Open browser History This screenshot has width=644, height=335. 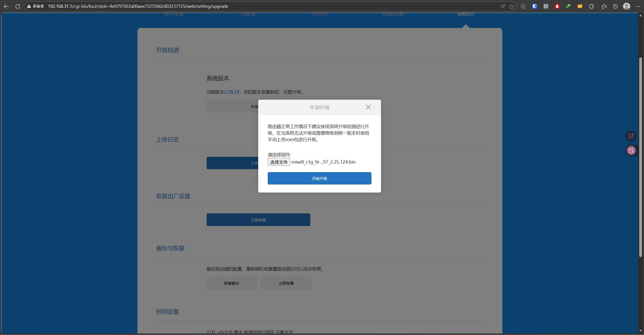(x=615, y=6)
